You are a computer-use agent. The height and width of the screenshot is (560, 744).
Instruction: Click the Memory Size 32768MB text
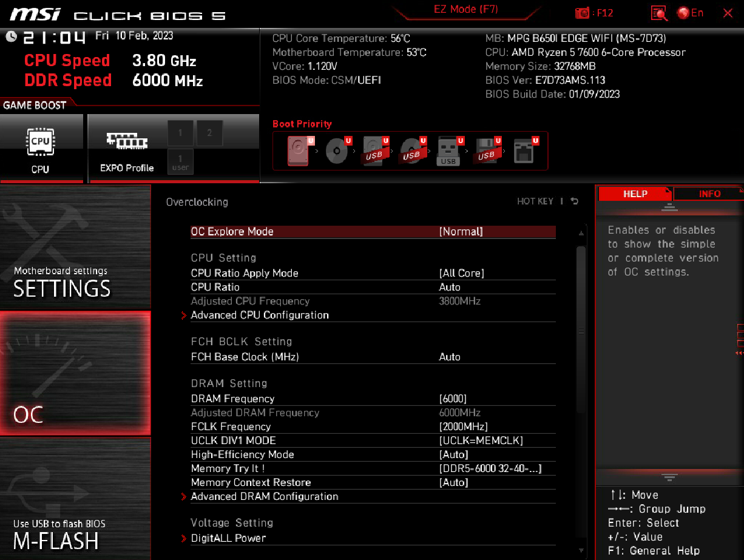click(540, 66)
